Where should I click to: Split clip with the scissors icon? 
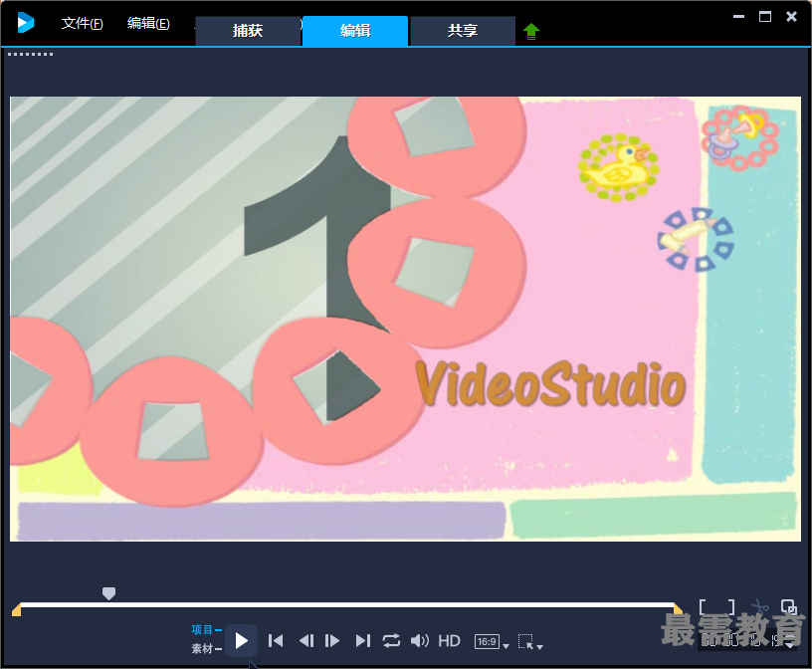tap(759, 607)
